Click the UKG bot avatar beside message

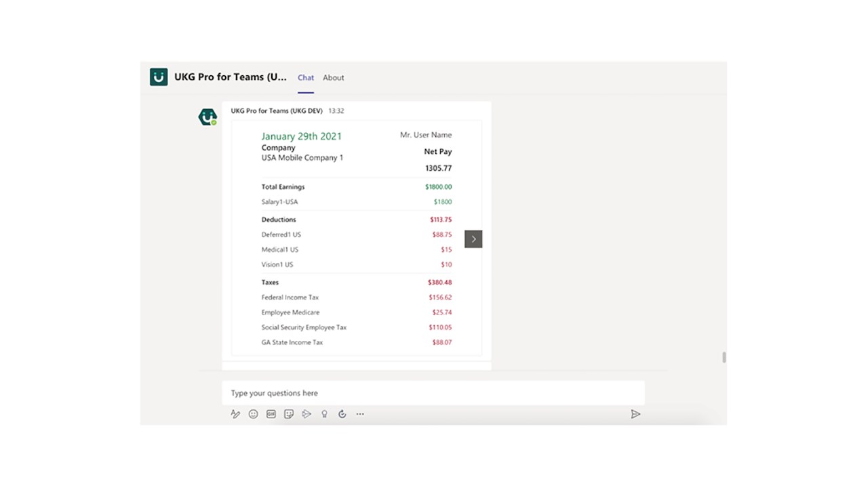coord(208,117)
